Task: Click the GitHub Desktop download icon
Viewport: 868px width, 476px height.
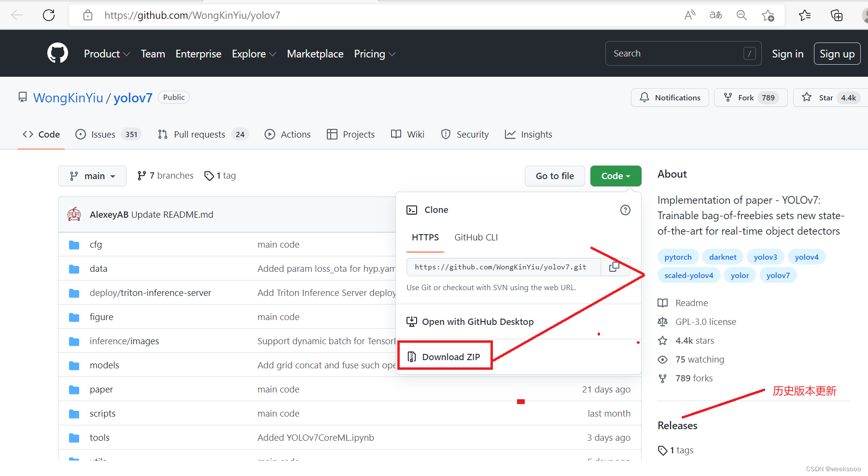Action: [412, 322]
